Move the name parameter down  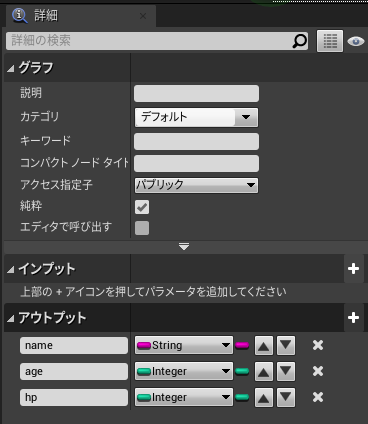(x=286, y=345)
